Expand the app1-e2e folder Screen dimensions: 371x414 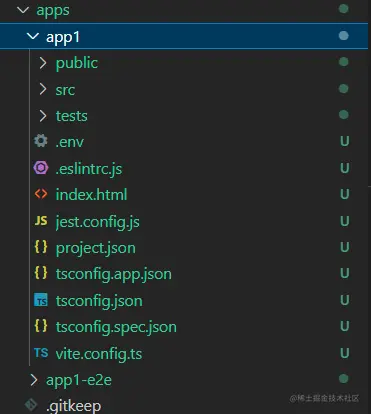(34, 379)
